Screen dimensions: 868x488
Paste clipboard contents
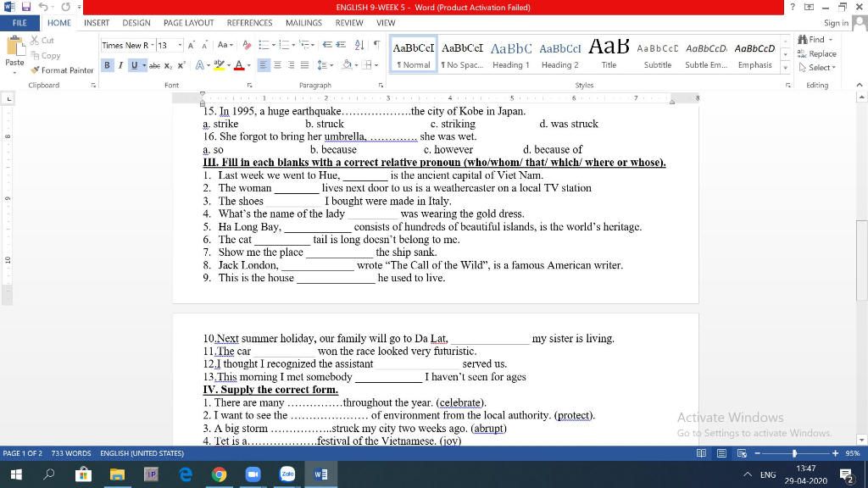(x=14, y=52)
